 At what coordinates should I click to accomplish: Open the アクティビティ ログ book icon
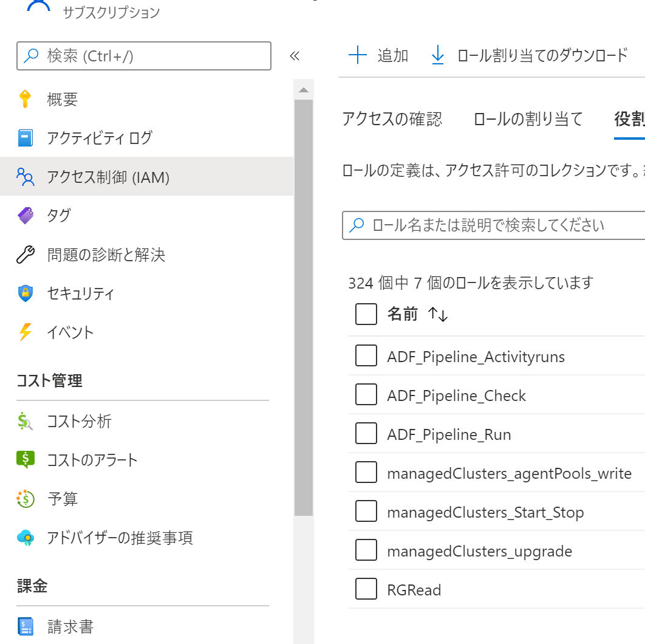[25, 138]
